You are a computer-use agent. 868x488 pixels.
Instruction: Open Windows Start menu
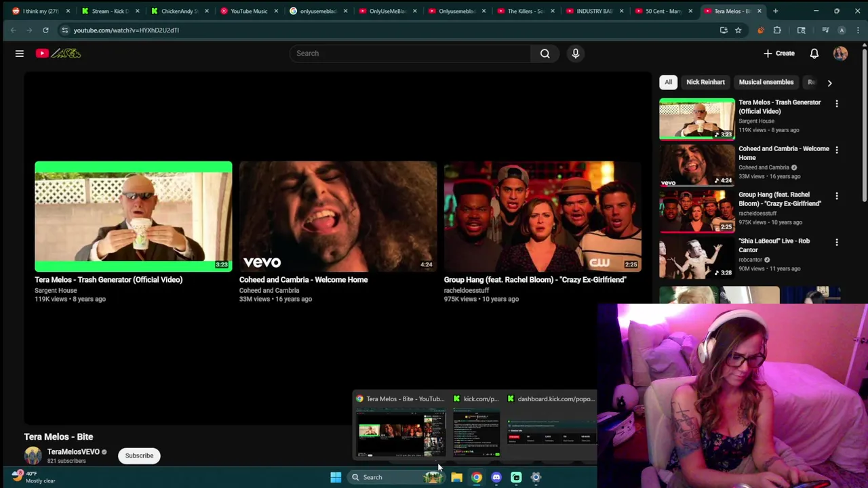(336, 477)
